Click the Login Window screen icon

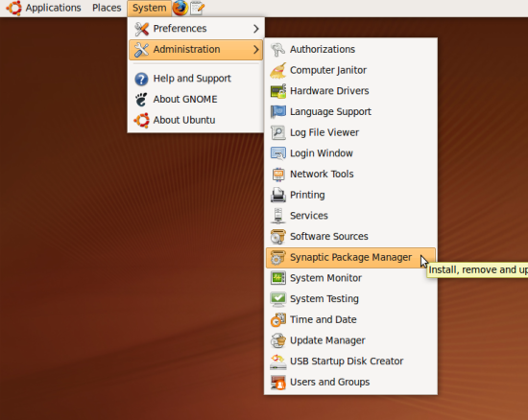tap(278, 153)
